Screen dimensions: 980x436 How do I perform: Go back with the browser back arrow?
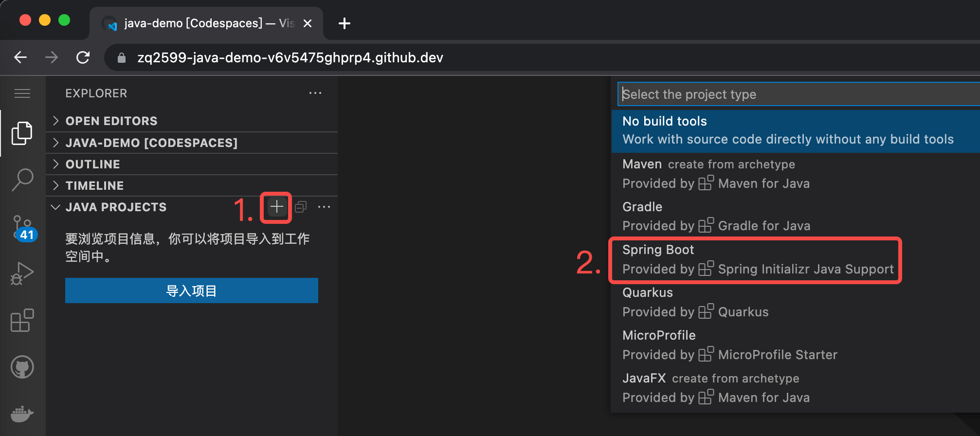pyautogui.click(x=20, y=57)
